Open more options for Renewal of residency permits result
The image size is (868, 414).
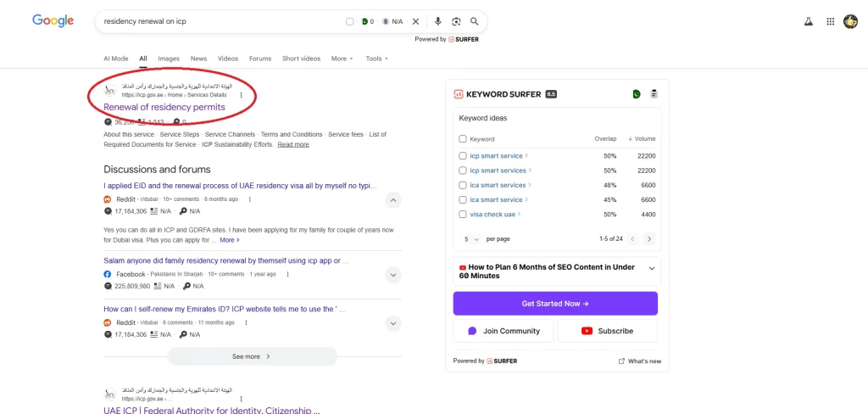coord(241,95)
